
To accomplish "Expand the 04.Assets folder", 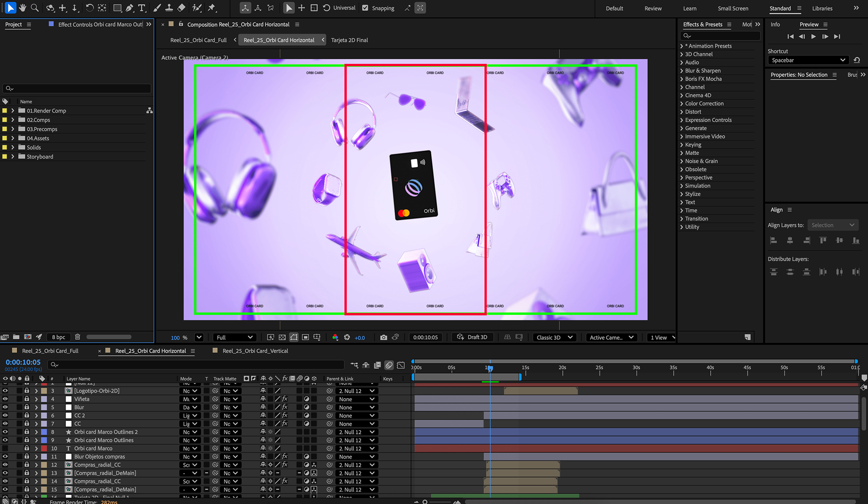I will 13,138.
